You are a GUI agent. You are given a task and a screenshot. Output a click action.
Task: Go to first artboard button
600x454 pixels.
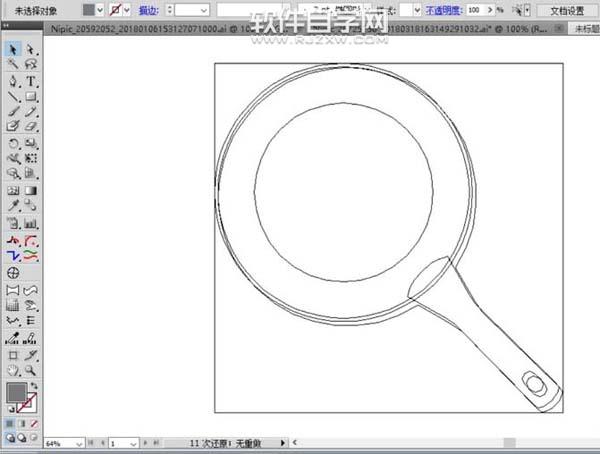[x=91, y=443]
